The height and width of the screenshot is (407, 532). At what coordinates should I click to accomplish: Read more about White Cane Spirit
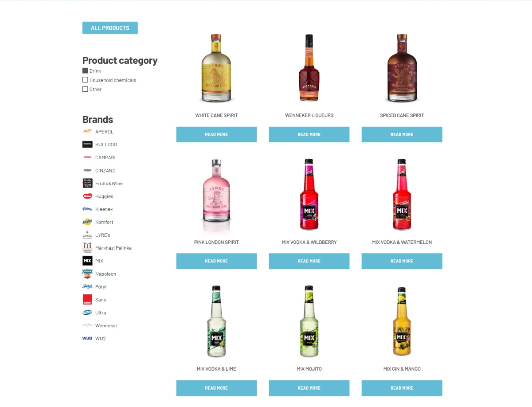216,134
